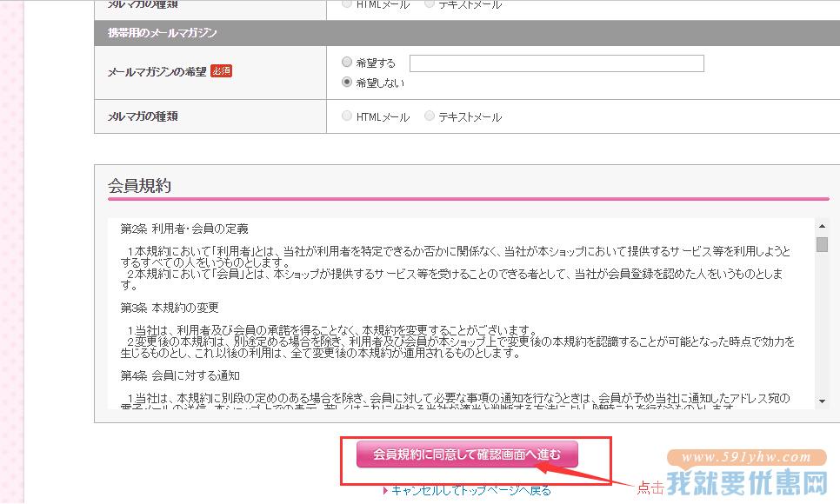Choose テキストメール in mobile メルマガの種類 row
The width and height of the screenshot is (840, 504).
point(429,116)
